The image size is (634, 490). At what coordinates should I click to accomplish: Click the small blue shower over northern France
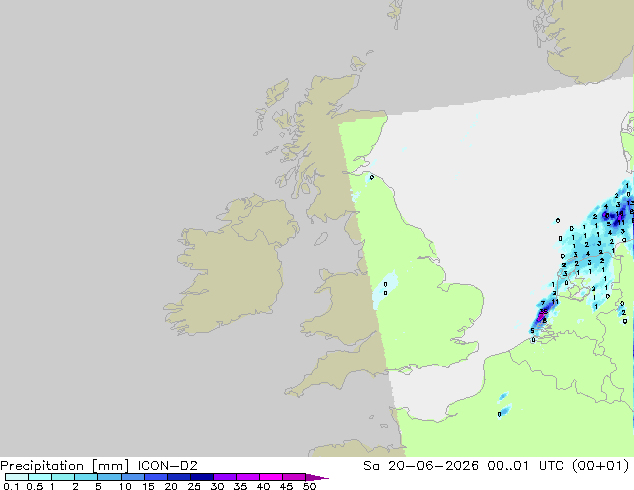click(x=504, y=412)
